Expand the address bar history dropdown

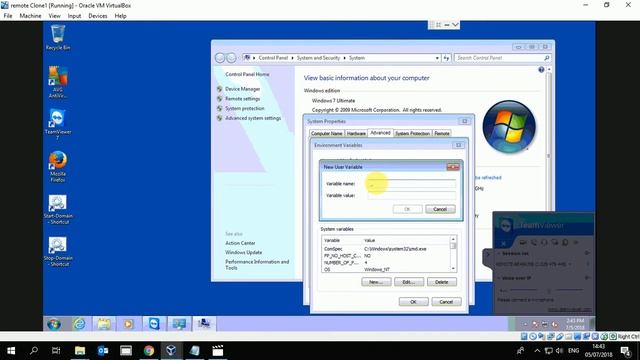pyautogui.click(x=437, y=58)
